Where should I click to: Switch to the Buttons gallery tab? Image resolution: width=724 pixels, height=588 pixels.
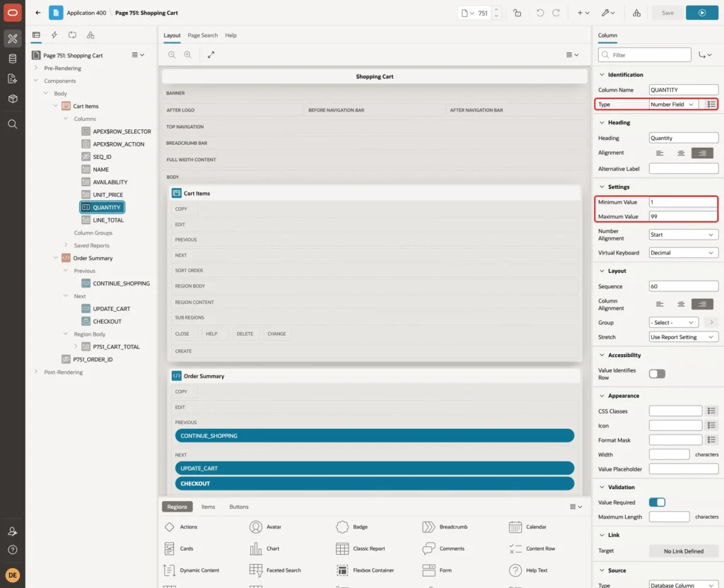coord(239,507)
